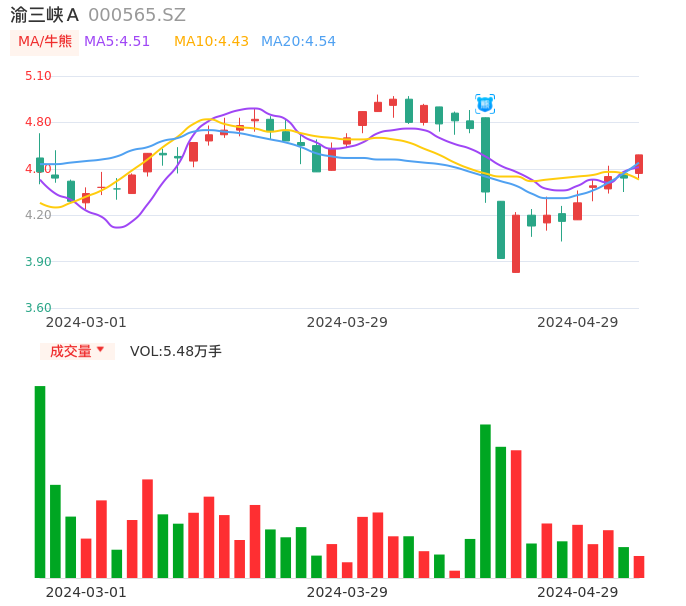Click the 2024-04-29 date label under volume chart

click(x=578, y=592)
